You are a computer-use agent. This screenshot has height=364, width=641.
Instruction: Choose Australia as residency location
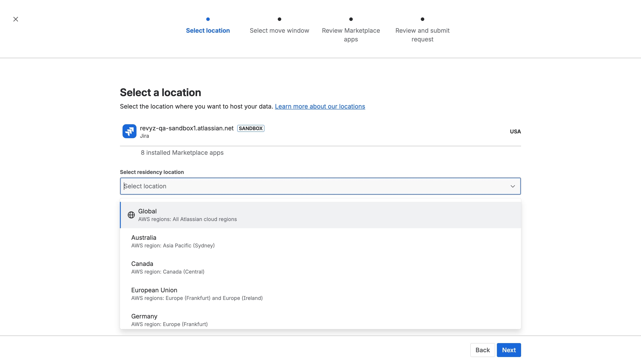pyautogui.click(x=320, y=241)
